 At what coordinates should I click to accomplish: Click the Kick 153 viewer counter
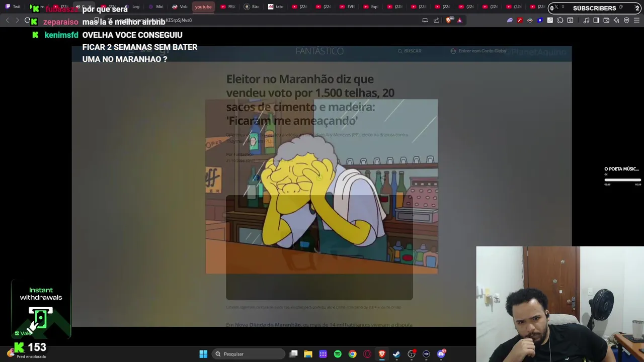click(30, 347)
